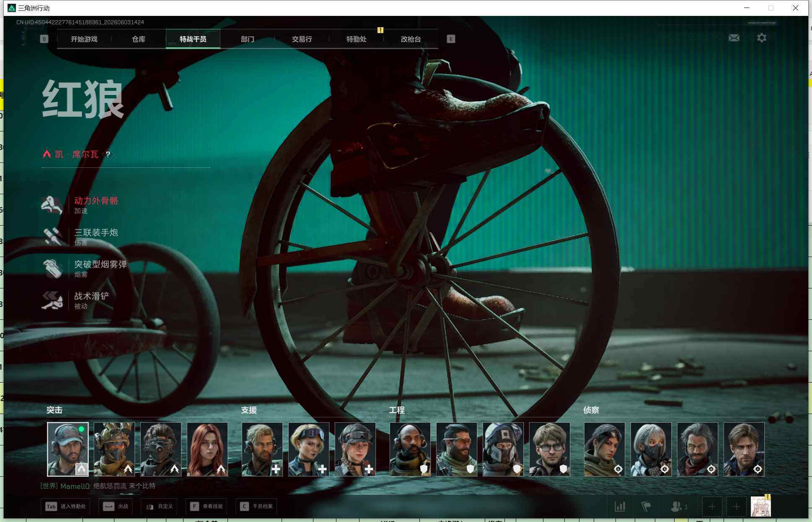Screen dimensions: 812x522
Task: Select the recon man with red scarf
Action: click(x=698, y=449)
